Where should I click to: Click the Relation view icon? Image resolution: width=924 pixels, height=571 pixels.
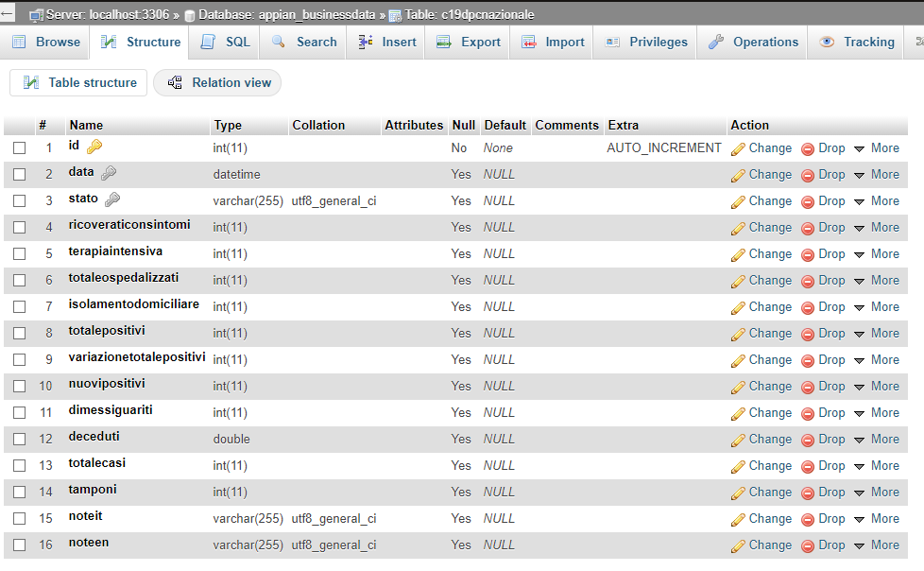[x=175, y=82]
